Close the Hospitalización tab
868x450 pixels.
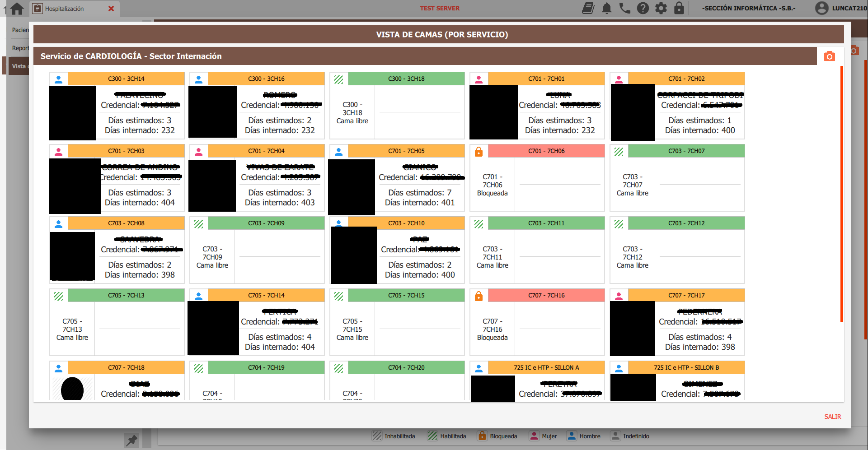point(111,9)
